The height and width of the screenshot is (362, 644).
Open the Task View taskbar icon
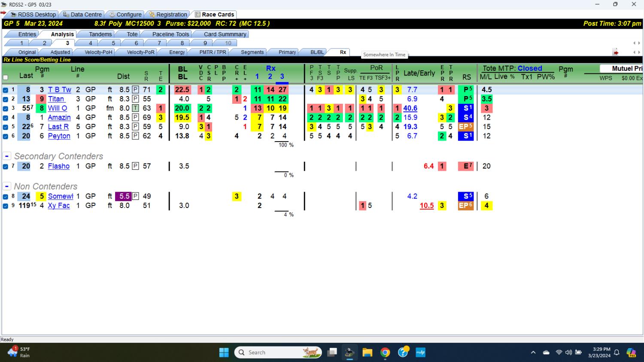[332, 353]
